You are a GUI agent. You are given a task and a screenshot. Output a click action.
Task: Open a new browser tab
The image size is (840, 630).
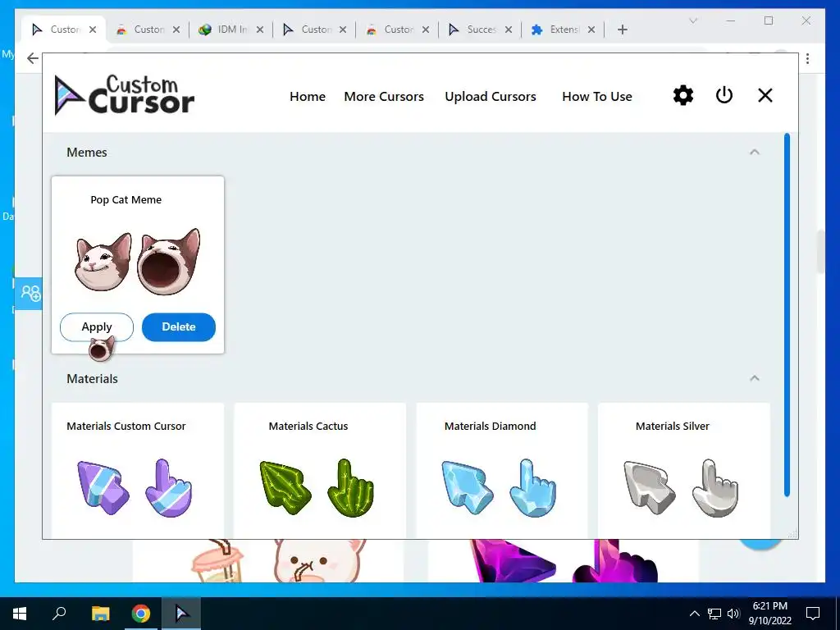point(622,30)
